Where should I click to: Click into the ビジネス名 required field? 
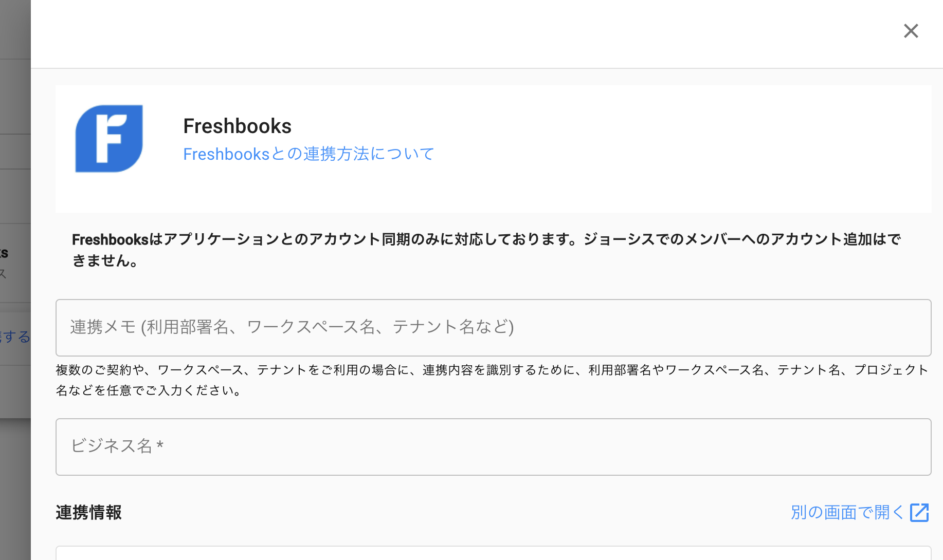coord(493,447)
